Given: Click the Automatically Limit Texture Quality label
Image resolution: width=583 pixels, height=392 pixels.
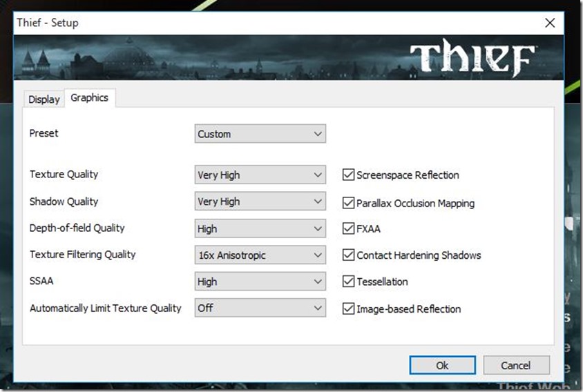Looking at the screenshot, I should (x=106, y=308).
